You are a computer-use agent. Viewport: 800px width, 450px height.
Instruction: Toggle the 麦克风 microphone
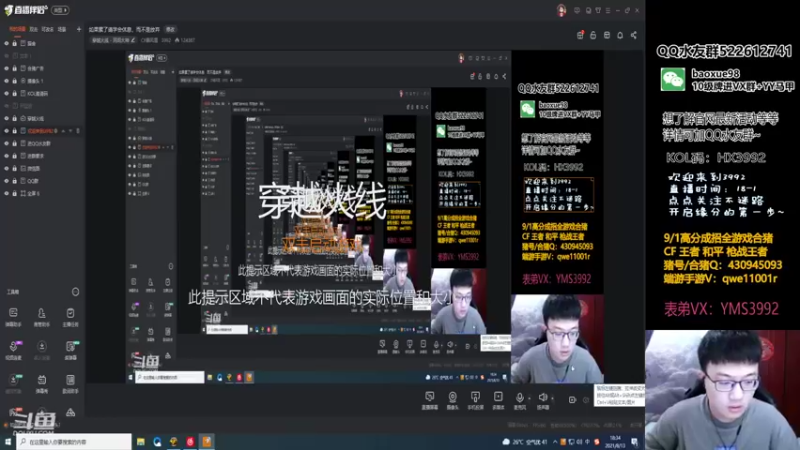tap(519, 400)
